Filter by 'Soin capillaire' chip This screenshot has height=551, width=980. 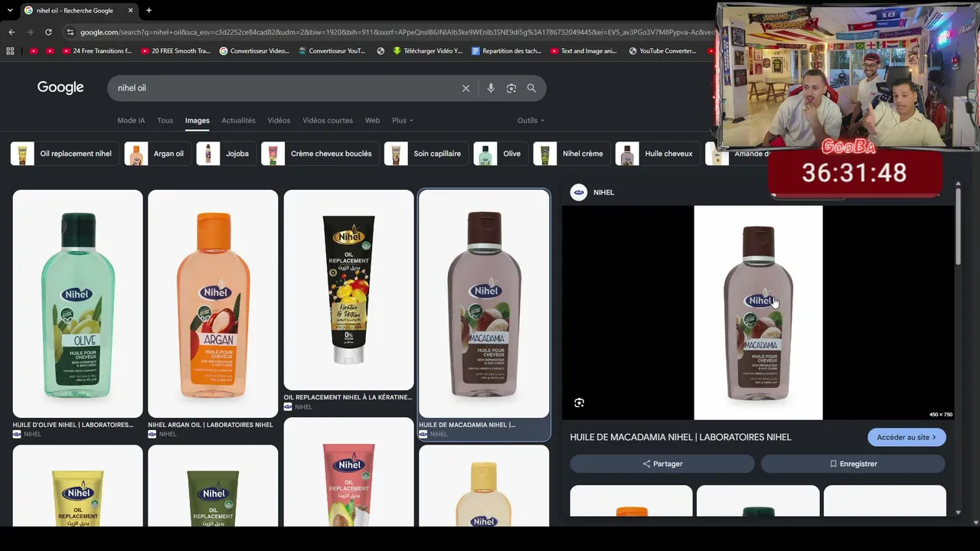[426, 154]
